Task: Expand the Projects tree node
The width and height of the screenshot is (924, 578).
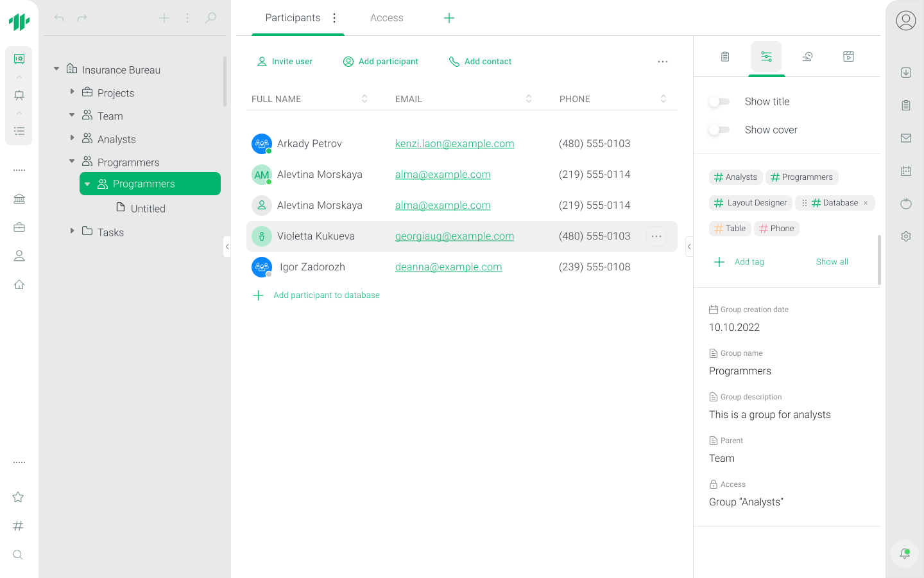Action: click(72, 92)
